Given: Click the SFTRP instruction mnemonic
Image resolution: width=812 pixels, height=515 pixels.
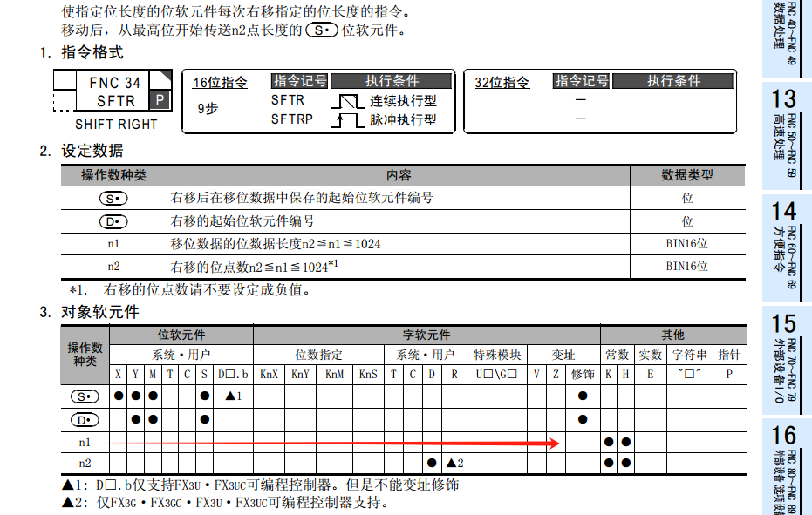Looking at the screenshot, I should point(291,119).
